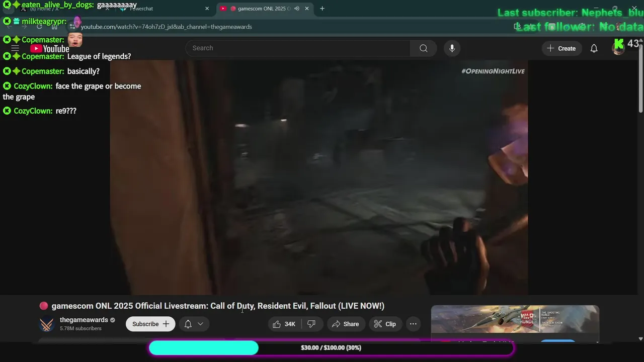
Task: Click the Create button
Action: (x=561, y=48)
